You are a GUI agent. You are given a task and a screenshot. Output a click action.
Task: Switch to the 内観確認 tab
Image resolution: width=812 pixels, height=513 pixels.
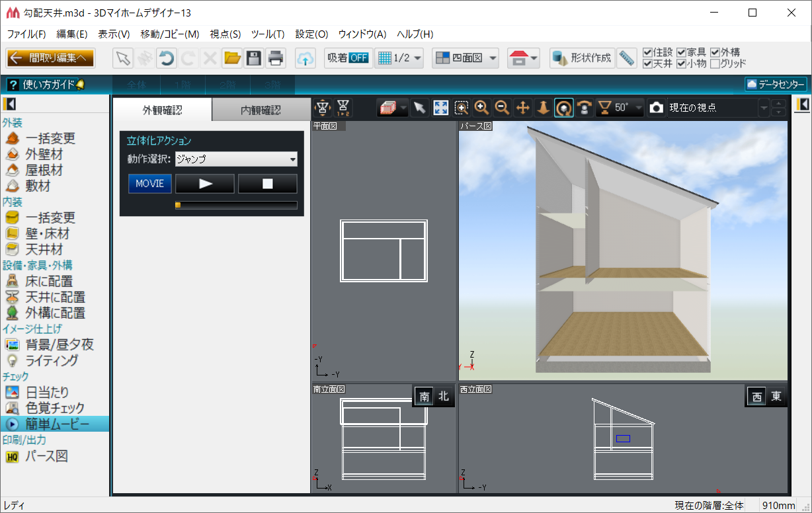click(x=261, y=110)
